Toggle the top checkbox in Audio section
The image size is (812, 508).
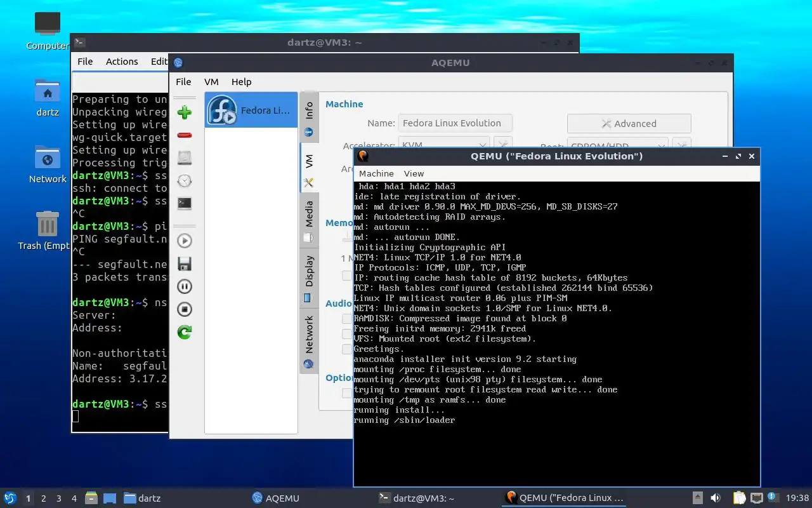(347, 319)
